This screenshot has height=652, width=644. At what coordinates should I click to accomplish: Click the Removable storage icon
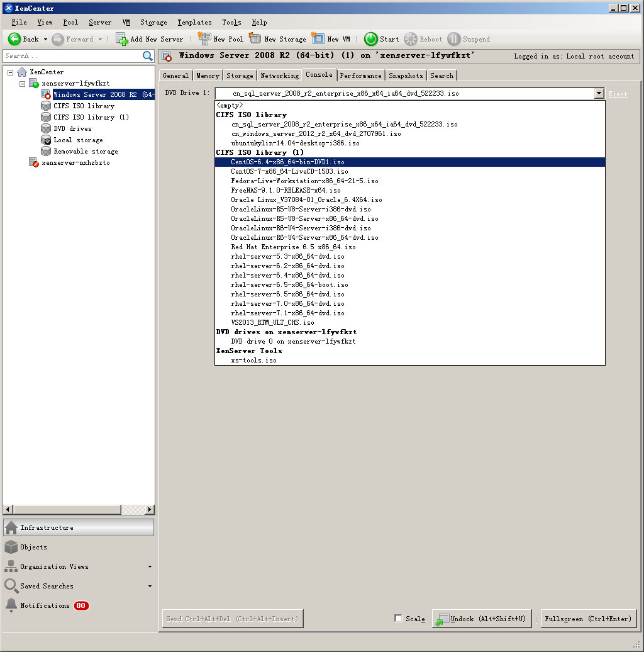[46, 151]
